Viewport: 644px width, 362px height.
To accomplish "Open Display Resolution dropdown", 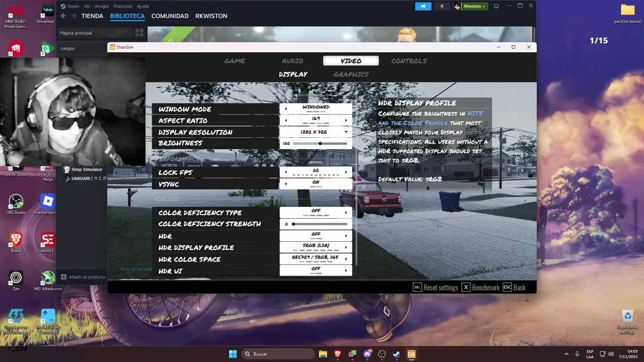I will (316, 132).
